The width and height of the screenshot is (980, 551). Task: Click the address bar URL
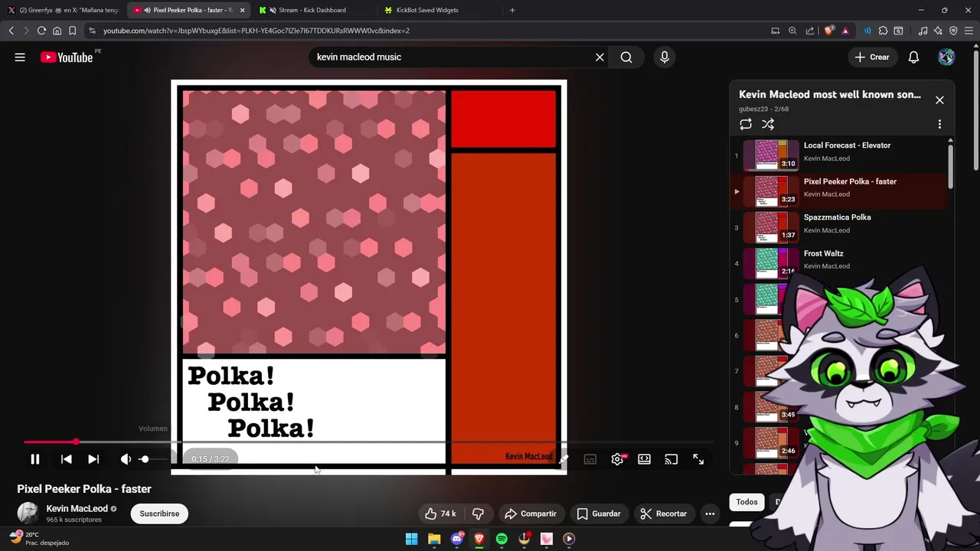tap(256, 31)
